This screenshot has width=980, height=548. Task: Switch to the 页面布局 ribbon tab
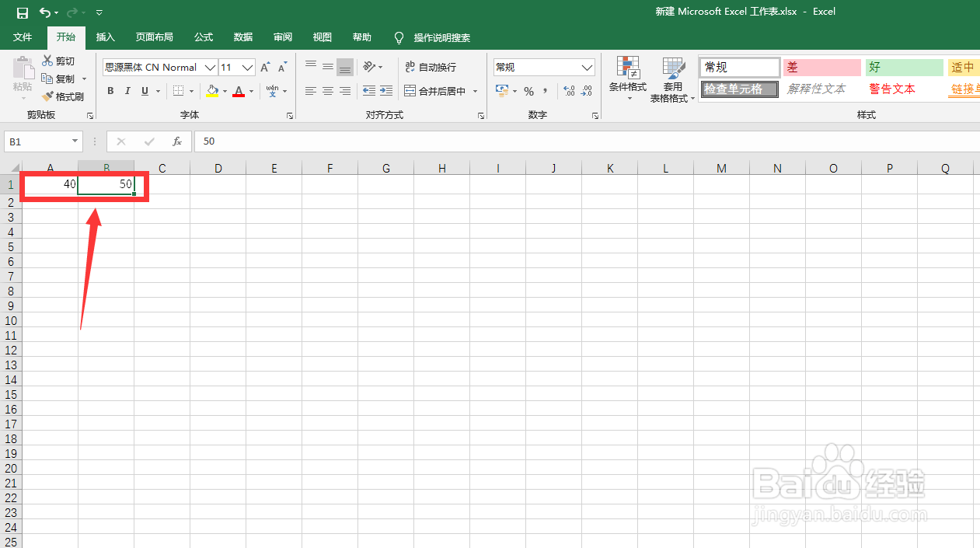coord(154,37)
